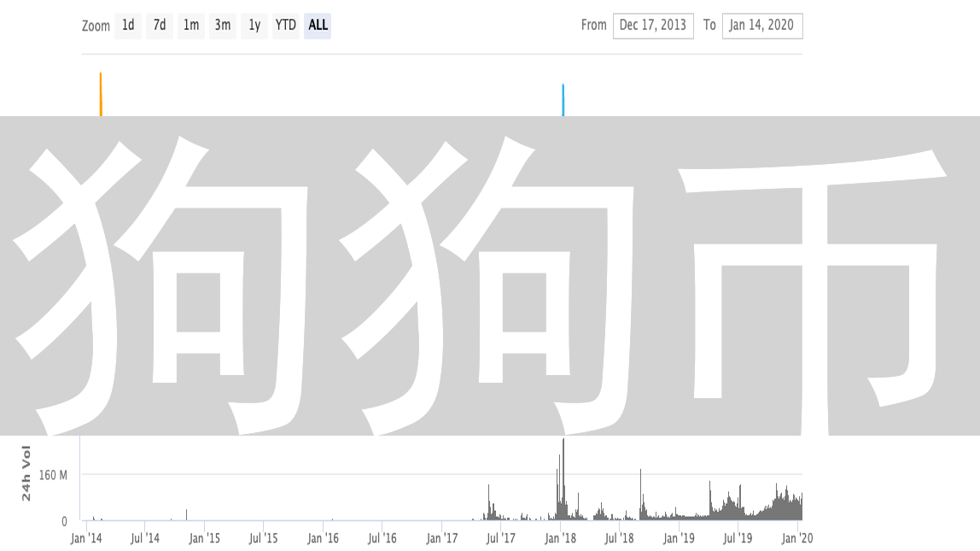The height and width of the screenshot is (551, 980).
Task: Select the Jul '15 axis label
Action: (264, 538)
